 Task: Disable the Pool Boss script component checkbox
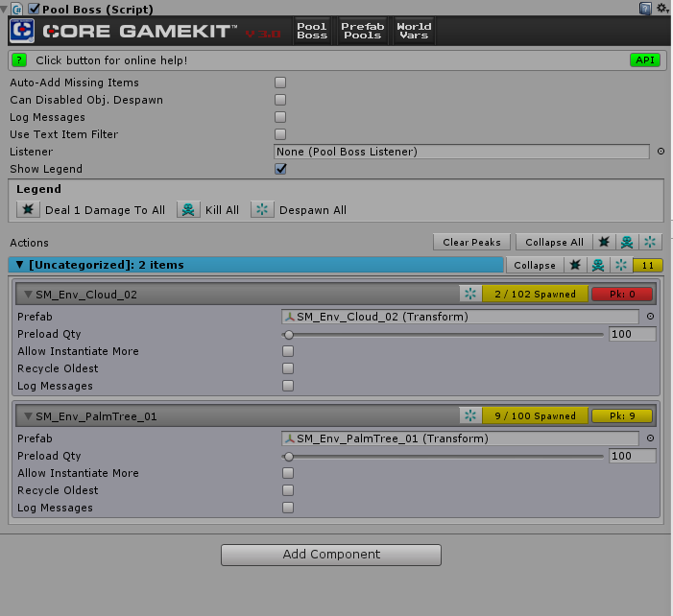[x=34, y=8]
